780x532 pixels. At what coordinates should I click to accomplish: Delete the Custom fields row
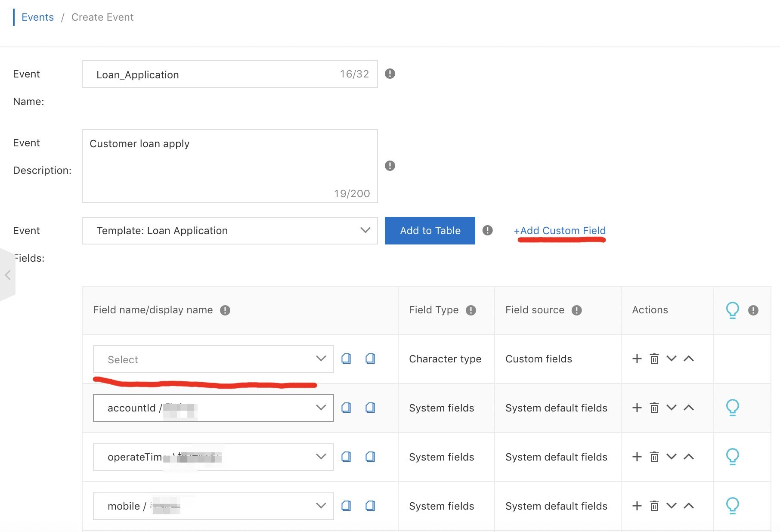coord(654,359)
